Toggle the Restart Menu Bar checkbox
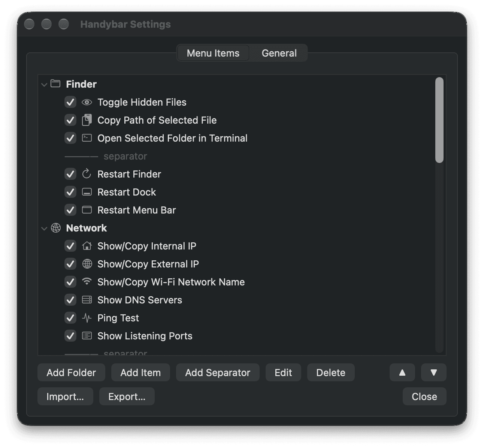The image size is (484, 448). click(70, 210)
